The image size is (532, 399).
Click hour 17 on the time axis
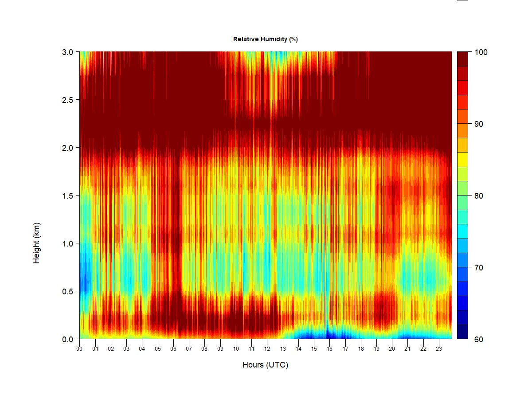pyautogui.click(x=345, y=349)
